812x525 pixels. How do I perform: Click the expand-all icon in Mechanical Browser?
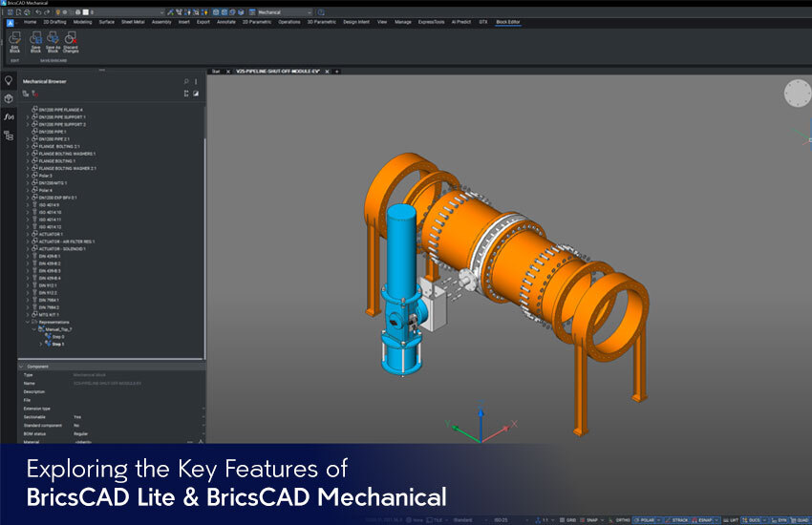(x=186, y=94)
